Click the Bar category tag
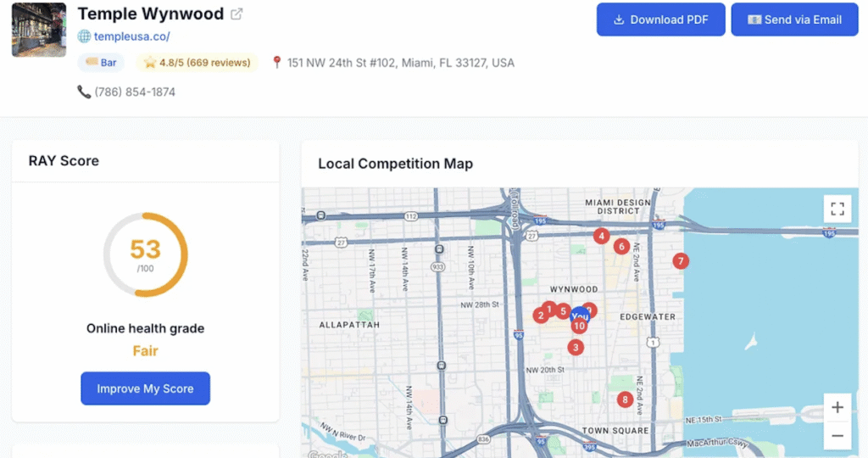Image resolution: width=868 pixels, height=458 pixels. coord(102,63)
